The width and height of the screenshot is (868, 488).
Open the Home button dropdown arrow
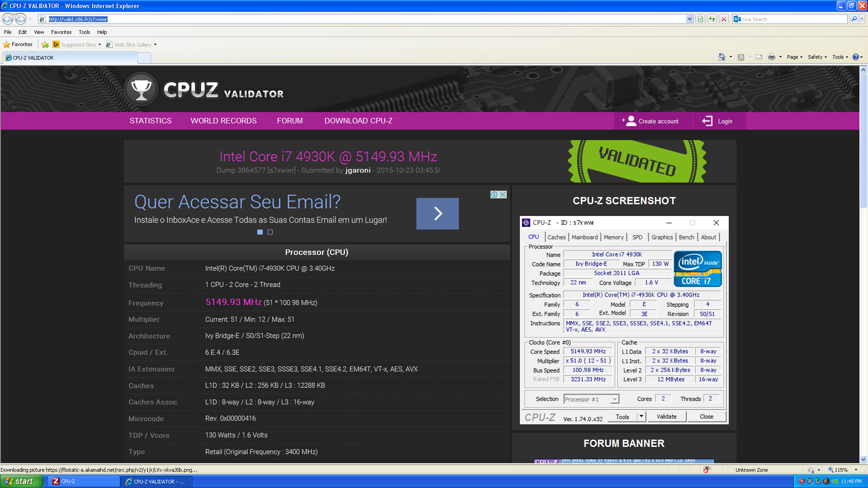(x=731, y=57)
